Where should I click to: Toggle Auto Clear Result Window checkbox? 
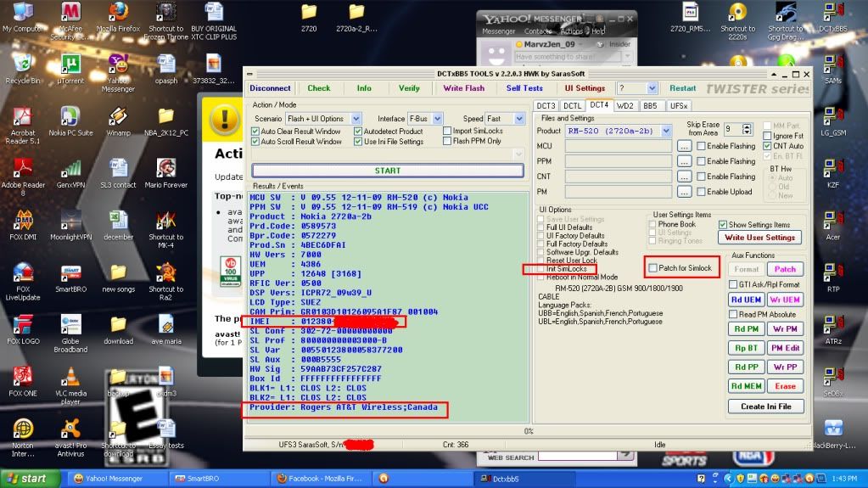(x=255, y=132)
